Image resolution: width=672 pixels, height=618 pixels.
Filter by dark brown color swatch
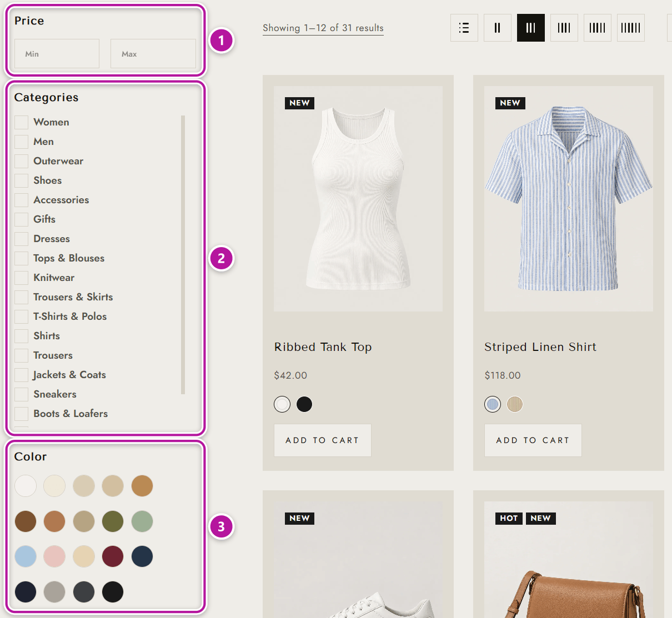click(x=26, y=521)
